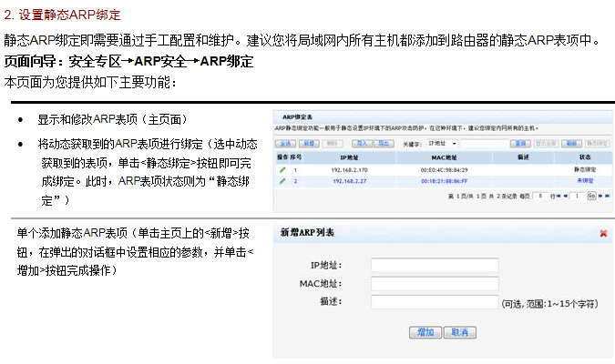Click the 导入 button
This screenshot has height=364, width=615.
pyautogui.click(x=362, y=144)
